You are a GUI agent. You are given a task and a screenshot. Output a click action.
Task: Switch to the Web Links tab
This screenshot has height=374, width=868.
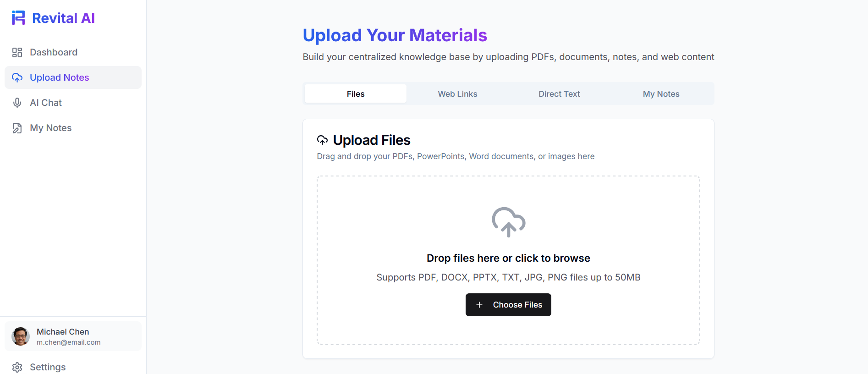(x=457, y=94)
